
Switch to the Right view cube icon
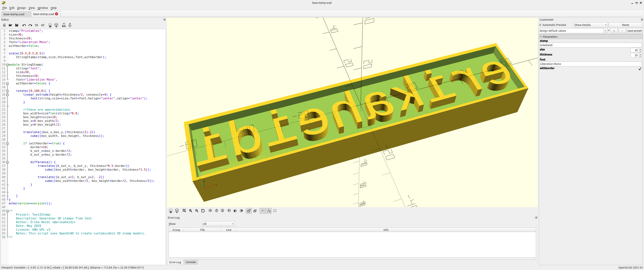[x=210, y=211]
